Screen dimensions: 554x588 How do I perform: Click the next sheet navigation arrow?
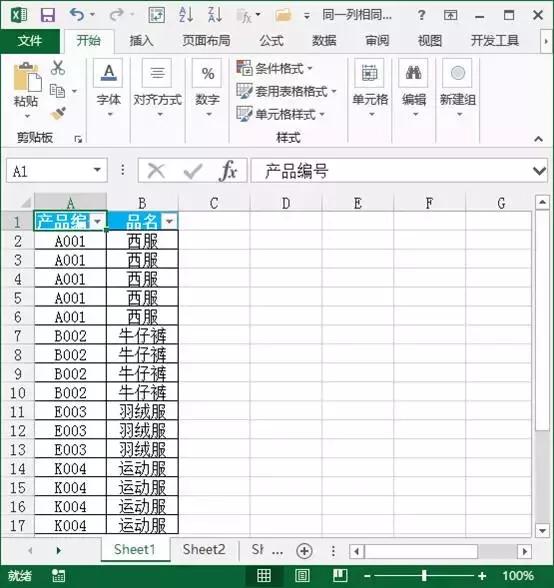(x=58, y=550)
